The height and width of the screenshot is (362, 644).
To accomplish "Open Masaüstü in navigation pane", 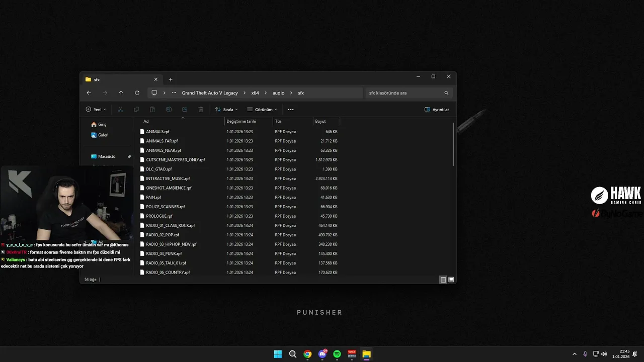I will click(103, 156).
